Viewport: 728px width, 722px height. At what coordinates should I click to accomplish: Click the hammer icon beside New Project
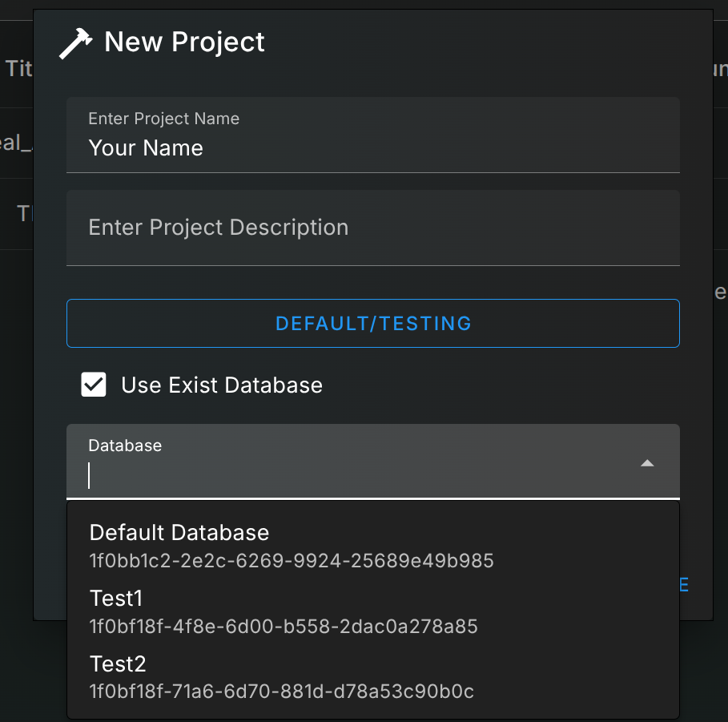[77, 42]
